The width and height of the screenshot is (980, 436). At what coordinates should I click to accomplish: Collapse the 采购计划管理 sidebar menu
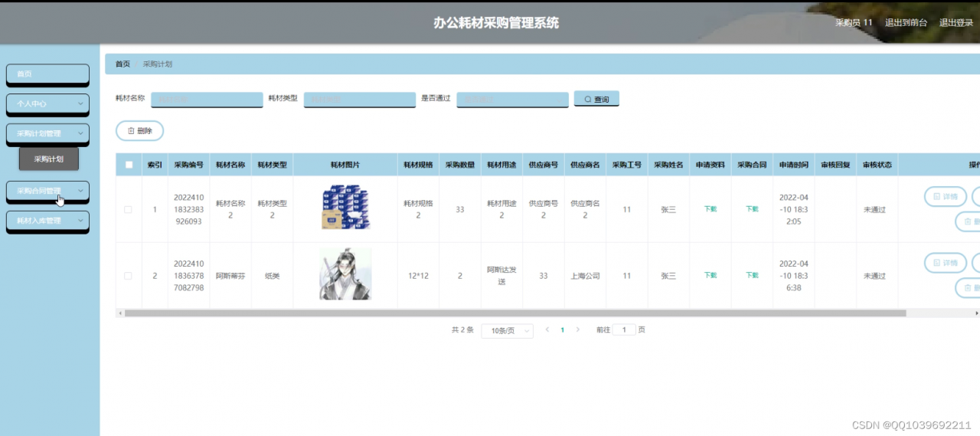(x=47, y=133)
